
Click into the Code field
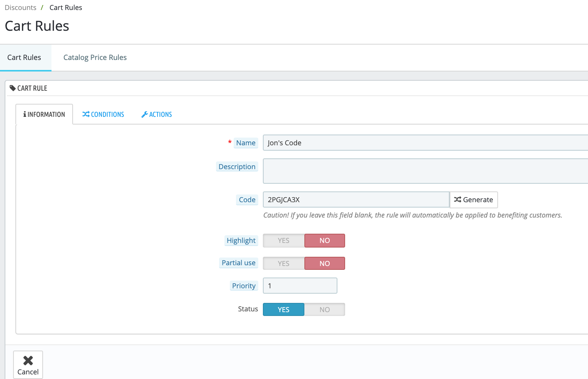[x=356, y=199]
